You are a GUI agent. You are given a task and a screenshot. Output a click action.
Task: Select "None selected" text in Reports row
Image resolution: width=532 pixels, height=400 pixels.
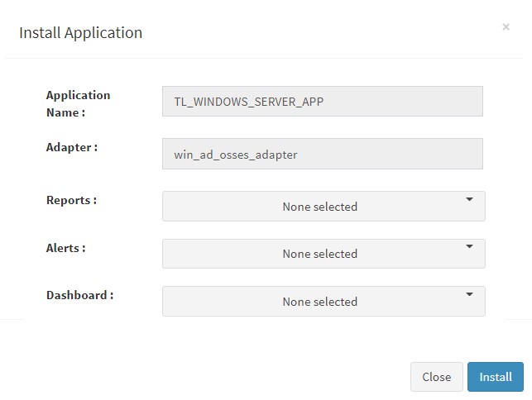click(x=320, y=207)
